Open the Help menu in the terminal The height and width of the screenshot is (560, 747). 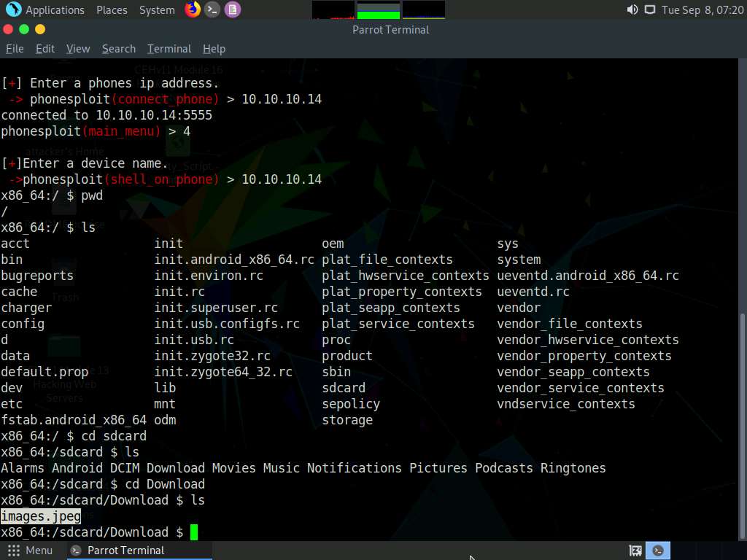click(x=214, y=49)
